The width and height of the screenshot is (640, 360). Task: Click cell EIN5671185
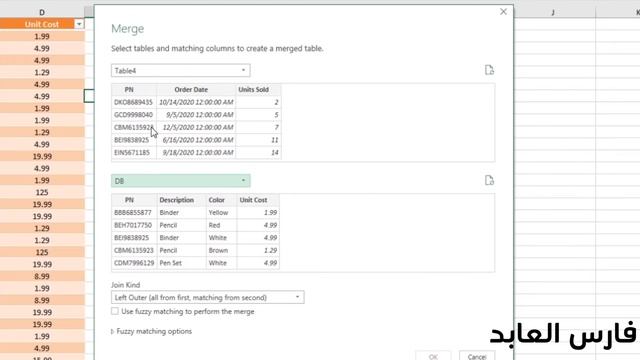click(x=133, y=153)
